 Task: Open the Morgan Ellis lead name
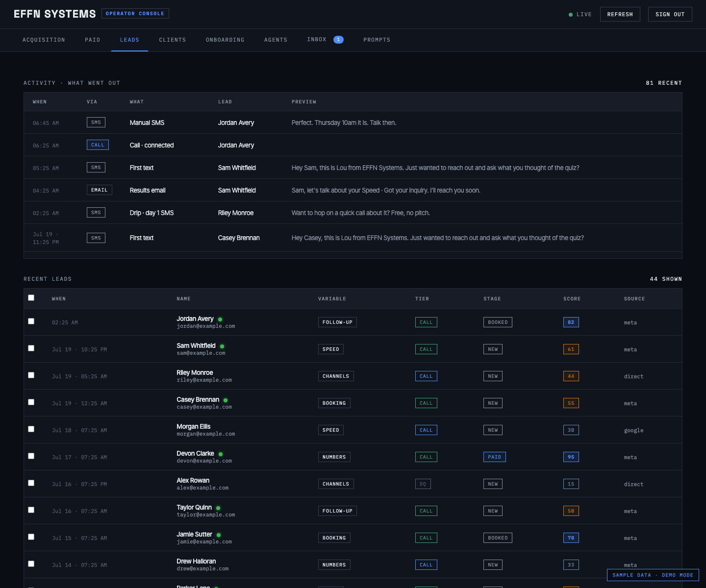pos(194,426)
